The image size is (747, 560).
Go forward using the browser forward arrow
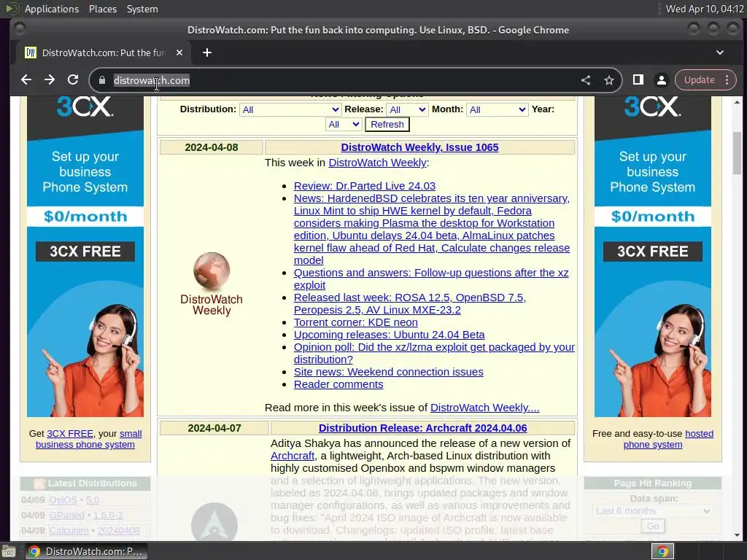(x=50, y=80)
